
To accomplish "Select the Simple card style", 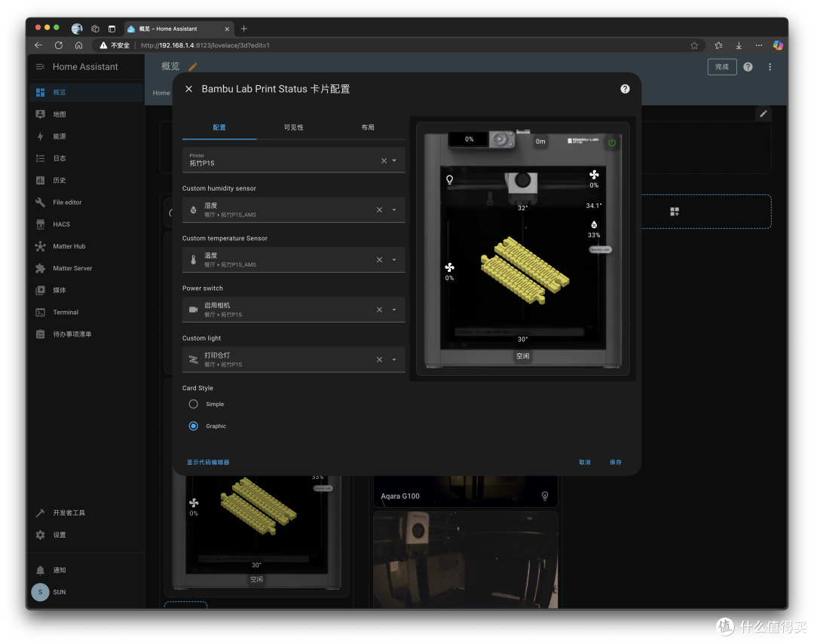I will (x=193, y=404).
